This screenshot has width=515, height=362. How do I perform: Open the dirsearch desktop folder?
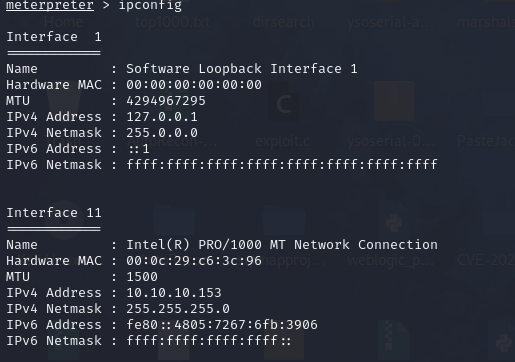point(284,22)
